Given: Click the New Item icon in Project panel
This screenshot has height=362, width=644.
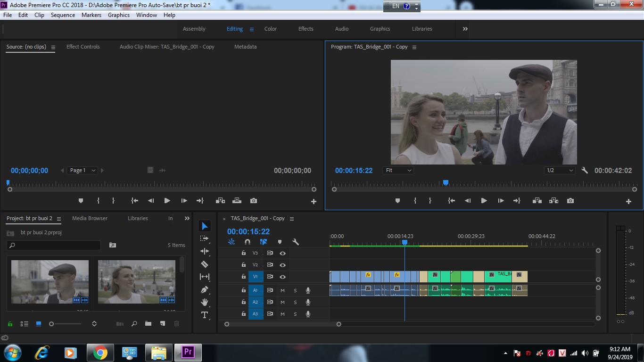Looking at the screenshot, I should (x=163, y=324).
